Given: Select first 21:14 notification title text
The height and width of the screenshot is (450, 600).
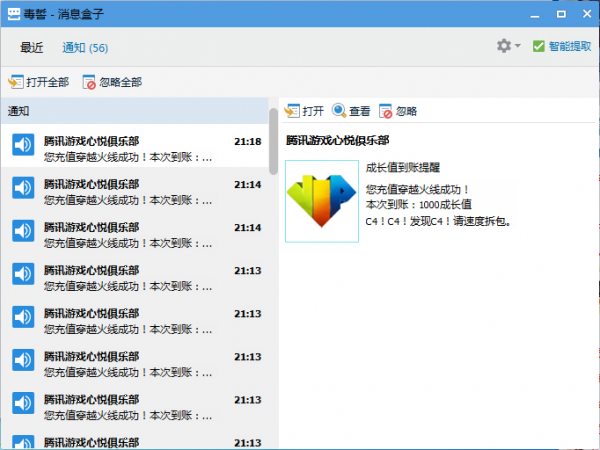Looking at the screenshot, I should tap(91, 184).
